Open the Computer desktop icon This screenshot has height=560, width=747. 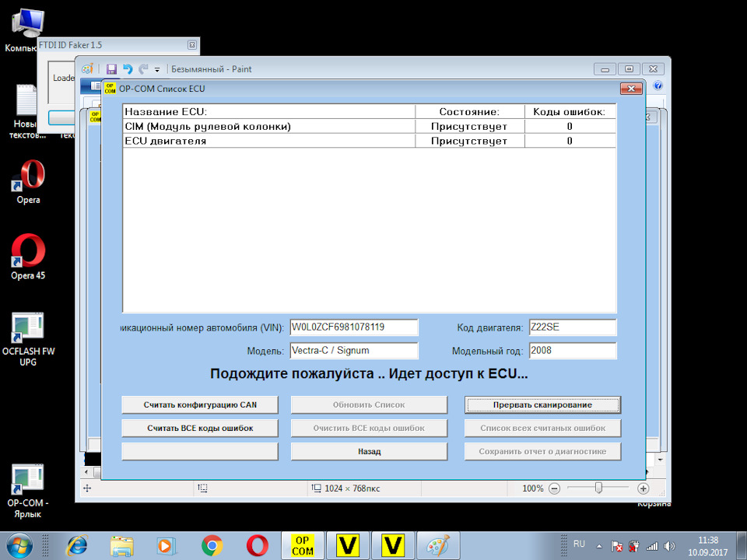26,30
